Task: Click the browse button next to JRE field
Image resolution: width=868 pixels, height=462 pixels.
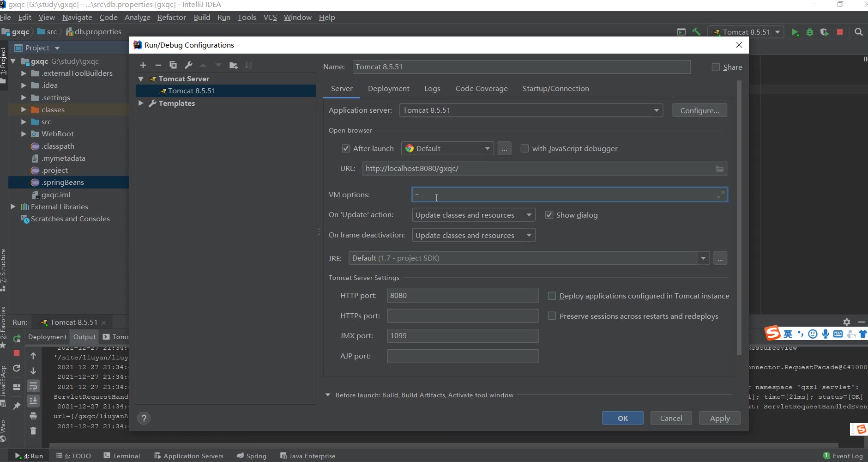Action: click(x=720, y=258)
